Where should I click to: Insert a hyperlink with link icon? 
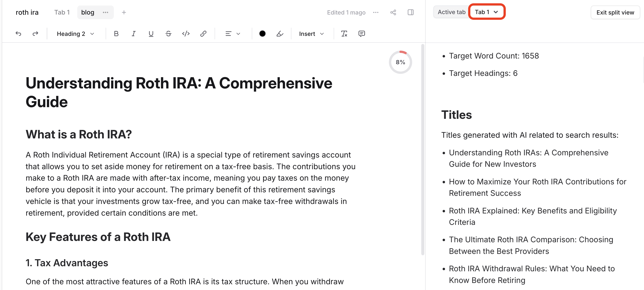(203, 34)
